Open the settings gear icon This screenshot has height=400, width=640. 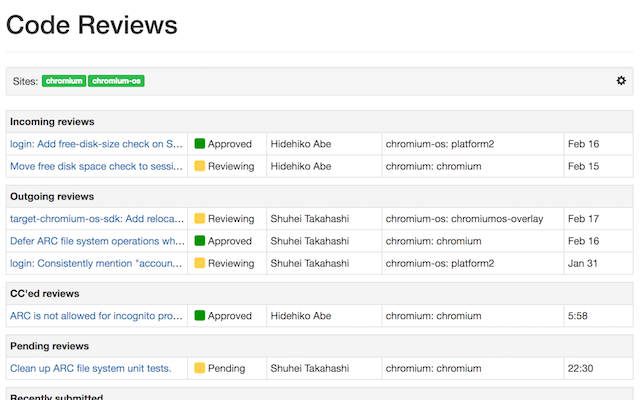[x=621, y=80]
